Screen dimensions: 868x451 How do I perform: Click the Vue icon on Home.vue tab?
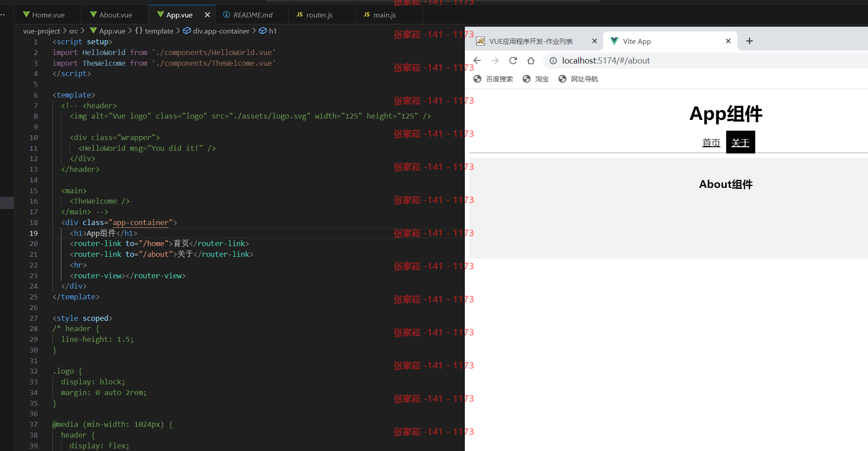tap(26, 15)
